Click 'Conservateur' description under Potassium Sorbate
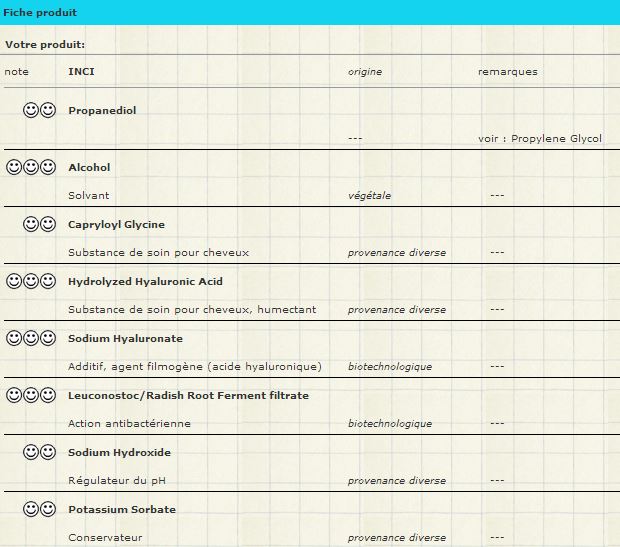The height and width of the screenshot is (547, 620). click(105, 538)
